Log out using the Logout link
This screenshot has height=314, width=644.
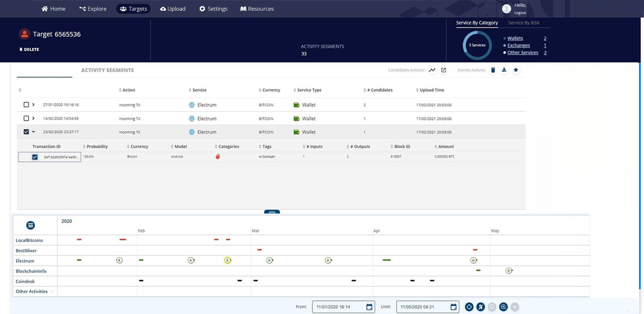520,13
